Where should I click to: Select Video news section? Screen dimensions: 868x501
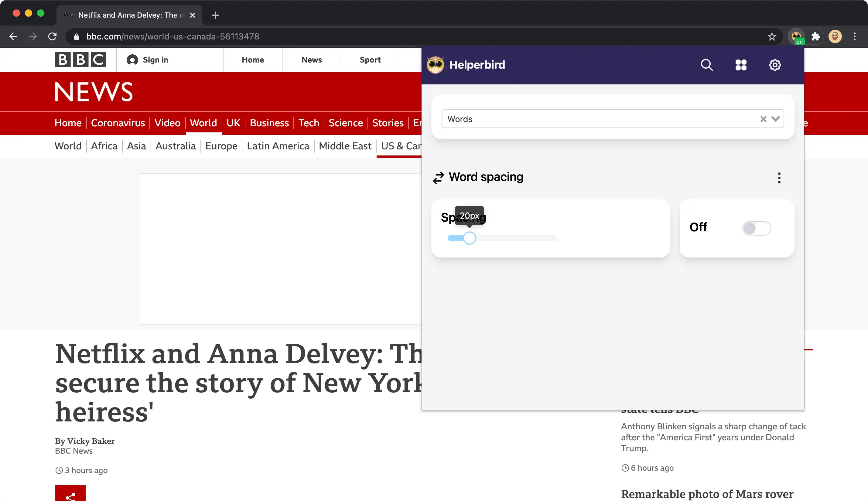click(x=167, y=123)
